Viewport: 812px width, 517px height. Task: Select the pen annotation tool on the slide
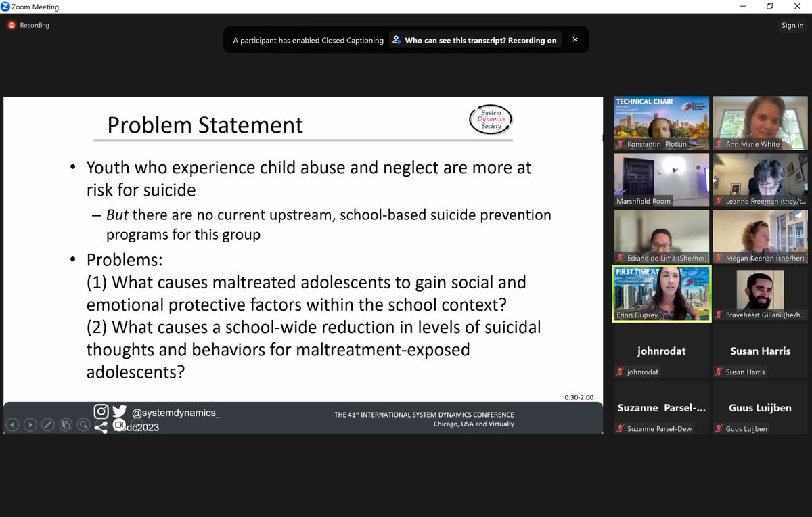pyautogui.click(x=47, y=425)
